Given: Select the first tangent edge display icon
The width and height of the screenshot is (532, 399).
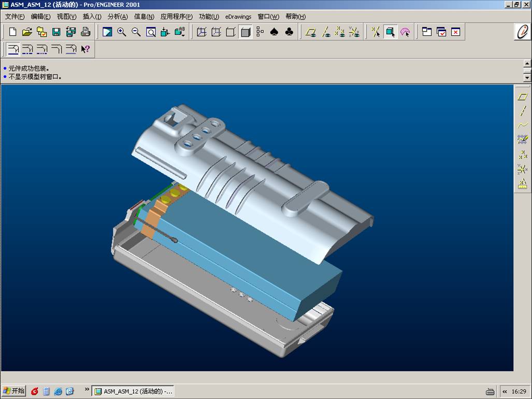Looking at the screenshot, I should coord(13,50).
